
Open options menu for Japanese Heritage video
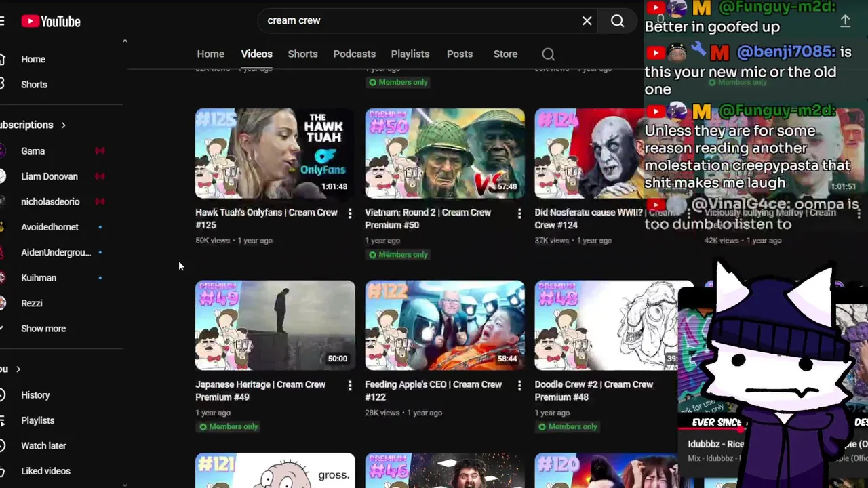350,386
